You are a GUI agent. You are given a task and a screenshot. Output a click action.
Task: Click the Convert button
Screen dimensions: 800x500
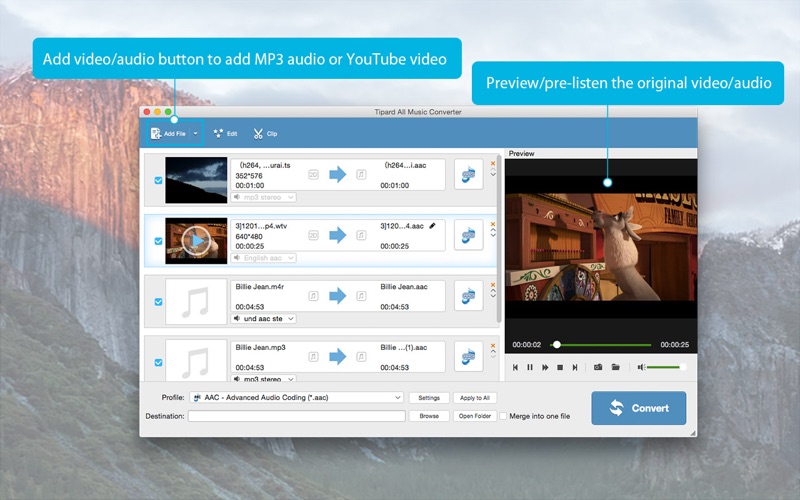[x=639, y=408]
